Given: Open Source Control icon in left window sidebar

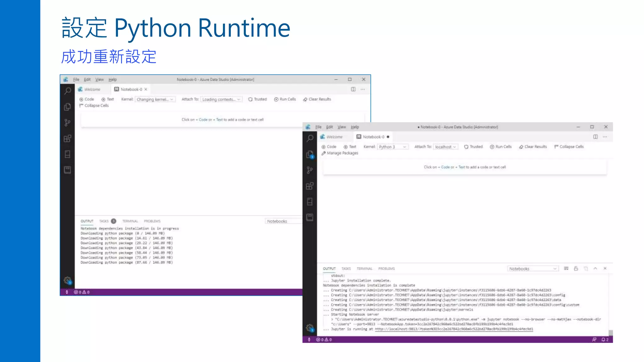Looking at the screenshot, I should (67, 123).
